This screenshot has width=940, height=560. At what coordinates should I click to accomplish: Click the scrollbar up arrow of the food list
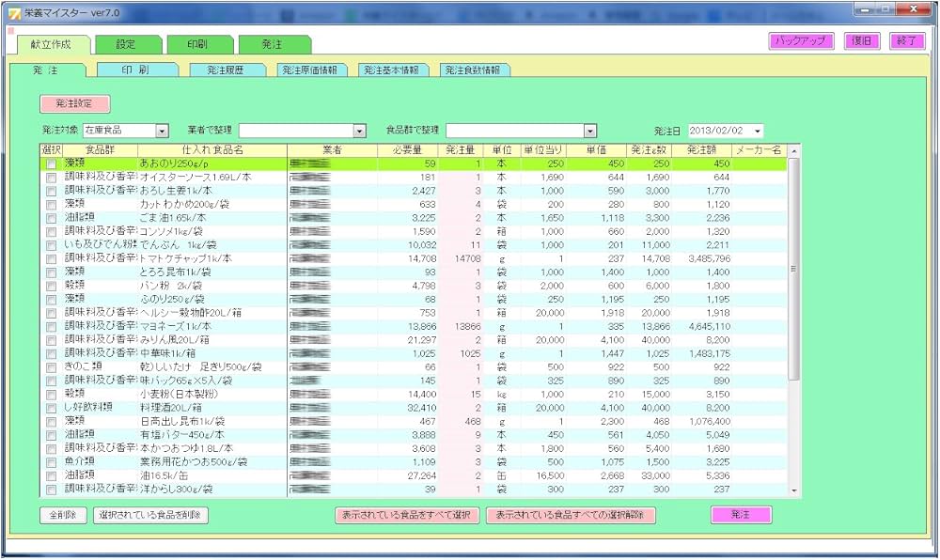coord(794,150)
